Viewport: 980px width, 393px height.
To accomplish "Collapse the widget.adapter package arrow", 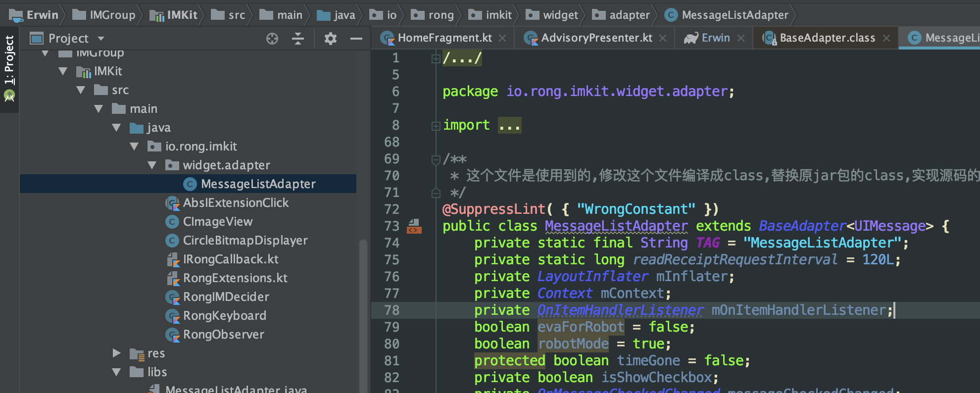I will tap(152, 165).
